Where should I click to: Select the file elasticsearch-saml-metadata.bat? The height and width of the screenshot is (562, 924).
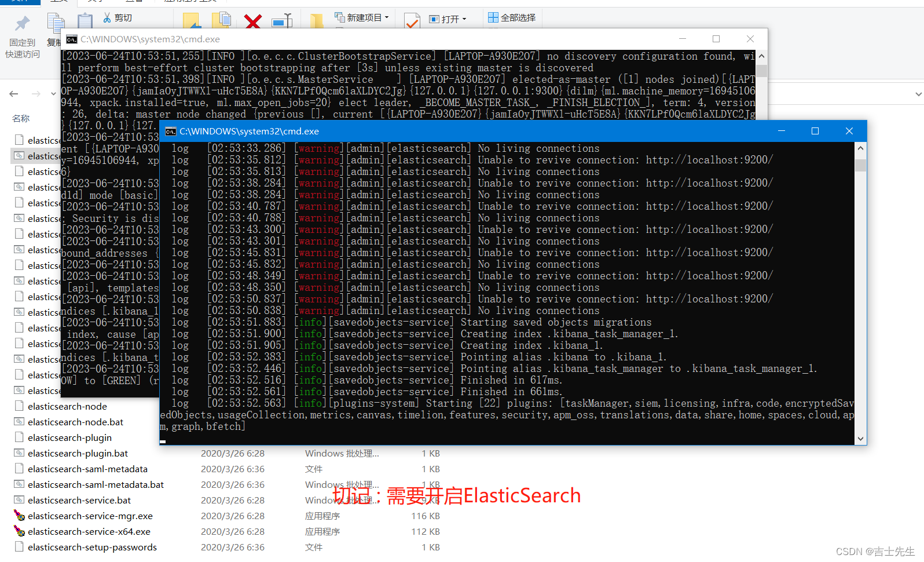point(96,484)
